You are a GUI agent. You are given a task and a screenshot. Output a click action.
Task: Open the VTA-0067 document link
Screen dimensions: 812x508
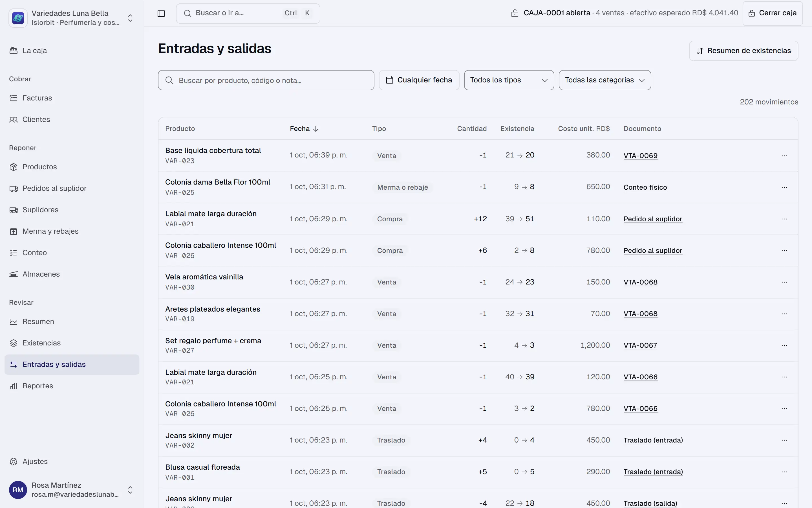tap(640, 345)
